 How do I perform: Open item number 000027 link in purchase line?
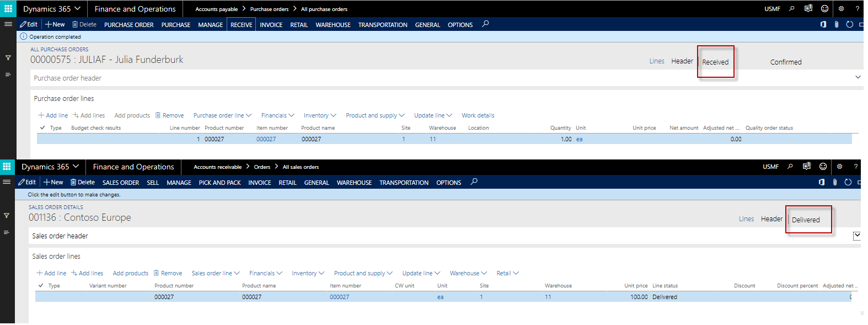pyautogui.click(x=266, y=139)
